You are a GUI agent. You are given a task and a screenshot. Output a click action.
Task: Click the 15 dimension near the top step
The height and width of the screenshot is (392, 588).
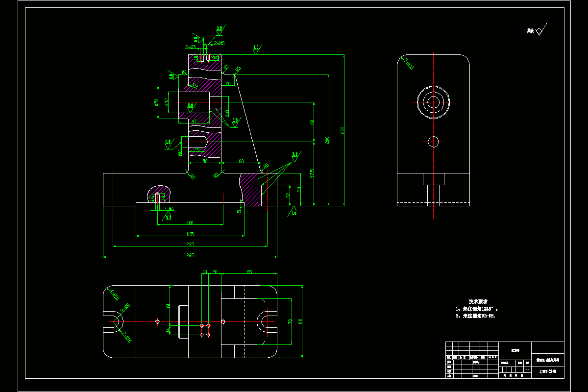184,73
